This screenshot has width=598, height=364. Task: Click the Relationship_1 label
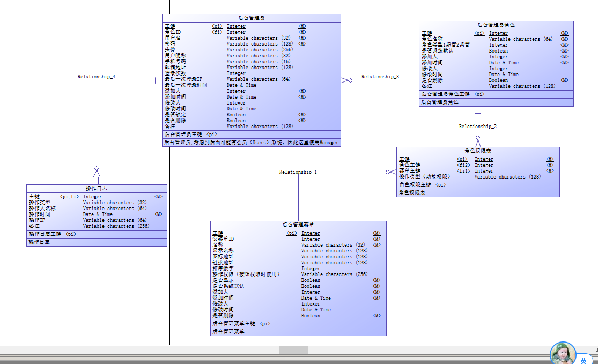298,172
